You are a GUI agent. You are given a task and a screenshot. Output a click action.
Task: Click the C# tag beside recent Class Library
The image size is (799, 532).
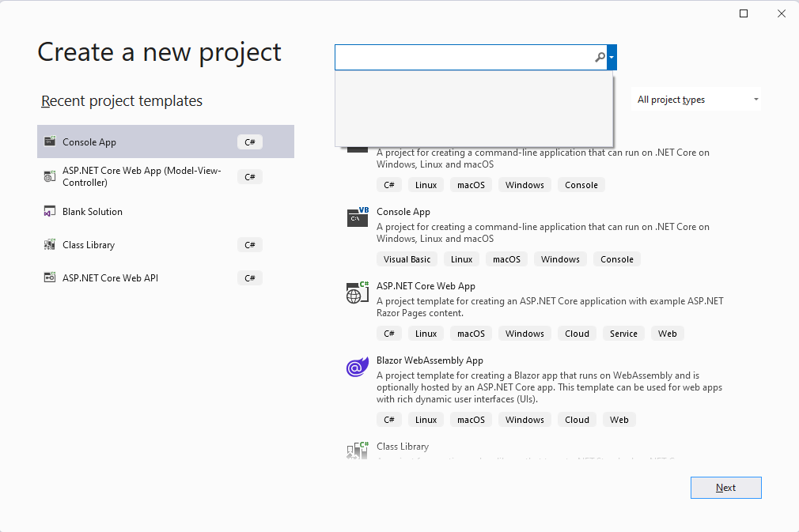pos(250,245)
